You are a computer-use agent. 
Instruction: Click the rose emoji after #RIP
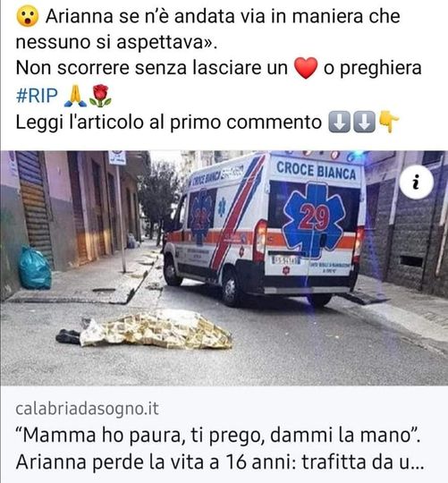(100, 96)
